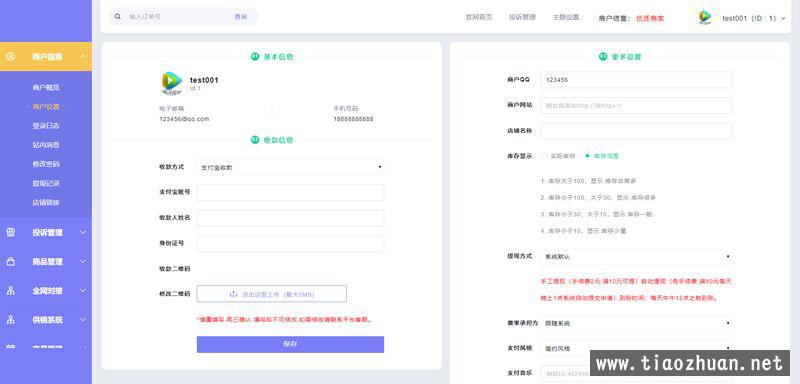Click the 03 badge beside 更多设置
Viewport: 800px width, 384px height.
point(603,57)
